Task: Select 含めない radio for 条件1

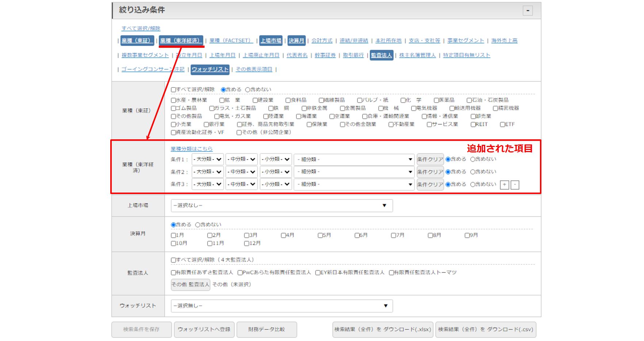Action: pyautogui.click(x=472, y=159)
